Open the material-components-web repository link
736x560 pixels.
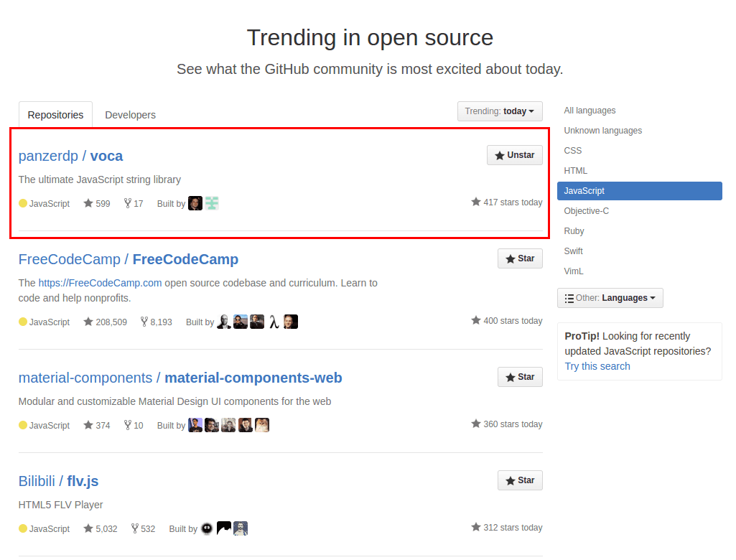[x=253, y=378]
